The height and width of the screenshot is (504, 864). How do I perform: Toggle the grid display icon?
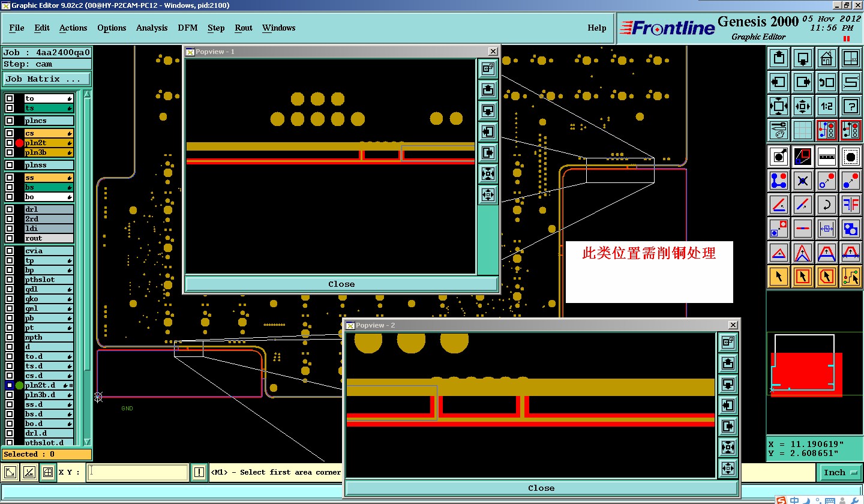pos(803,130)
